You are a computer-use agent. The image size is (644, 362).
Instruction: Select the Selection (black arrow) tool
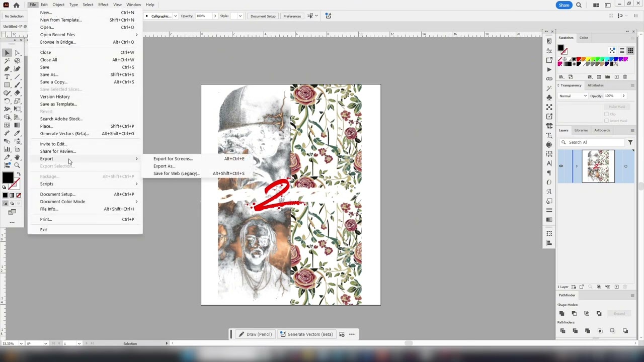point(7,52)
